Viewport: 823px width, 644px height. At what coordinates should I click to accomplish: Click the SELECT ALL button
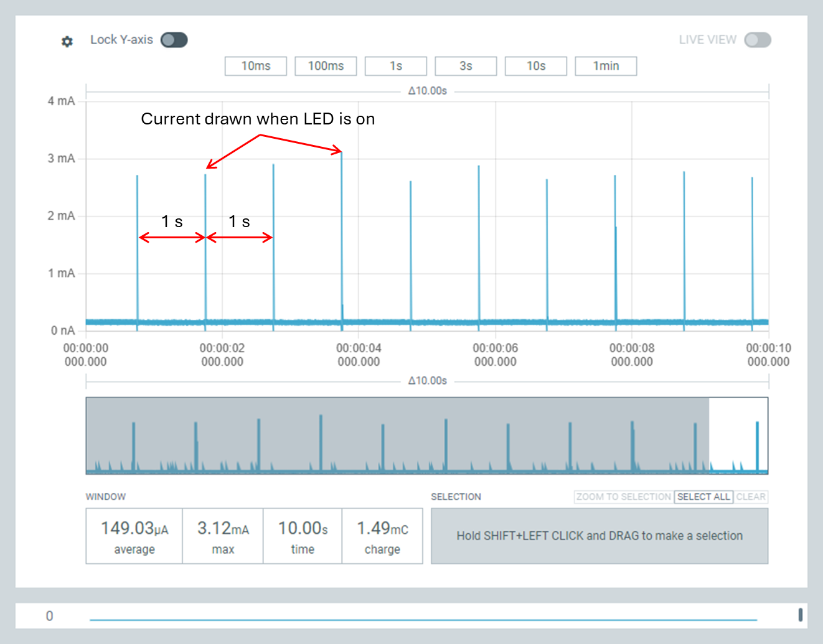pyautogui.click(x=703, y=497)
